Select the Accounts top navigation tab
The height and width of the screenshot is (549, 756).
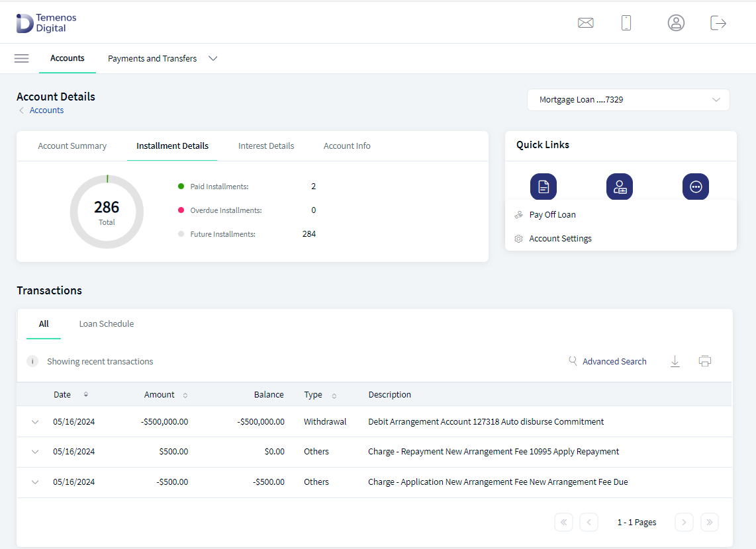click(x=68, y=58)
